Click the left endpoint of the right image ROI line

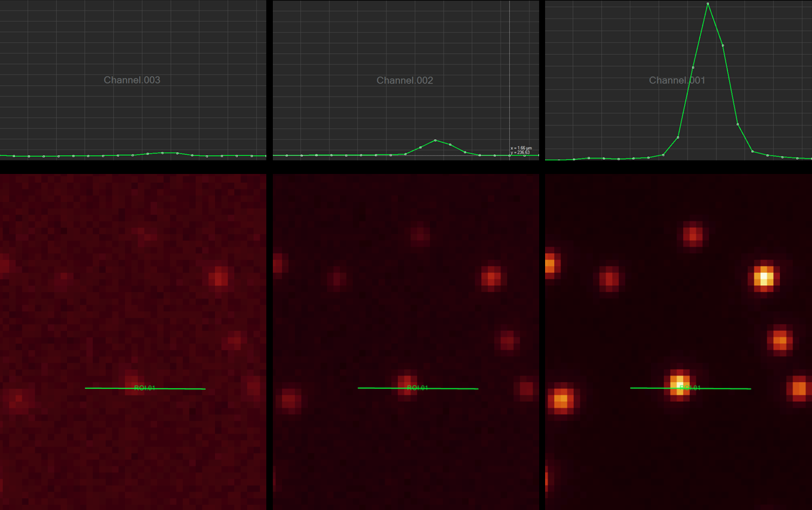point(631,388)
